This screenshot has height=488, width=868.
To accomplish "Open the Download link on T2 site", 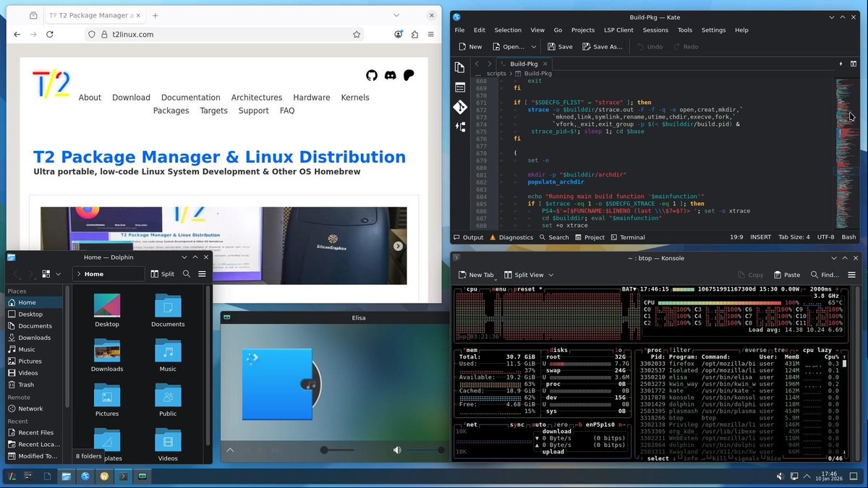I will 131,98.
